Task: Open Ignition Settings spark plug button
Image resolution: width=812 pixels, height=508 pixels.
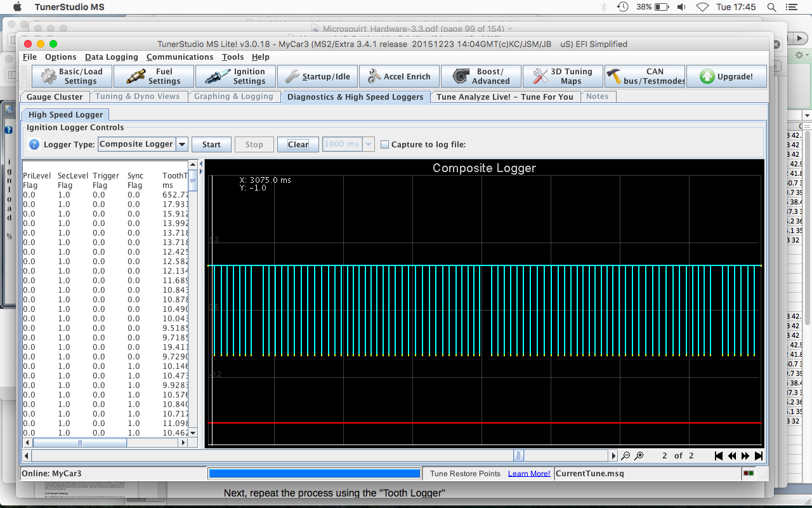Action: pos(235,76)
